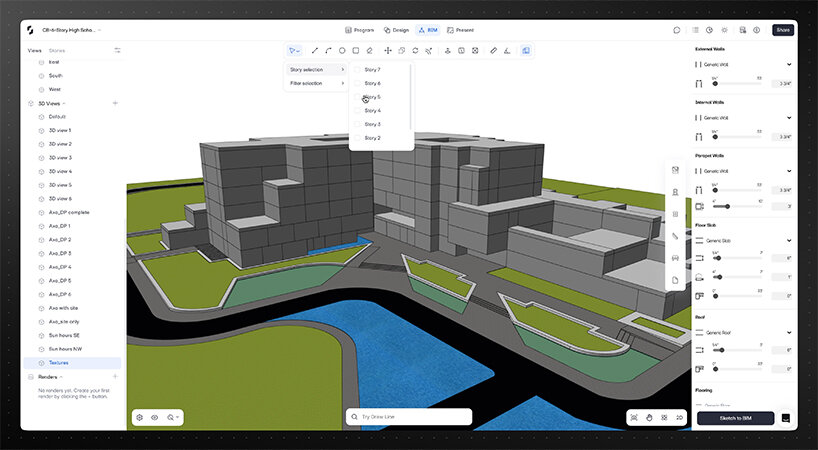Activate the move tool in toolbar
This screenshot has height=450, width=818.
click(388, 50)
